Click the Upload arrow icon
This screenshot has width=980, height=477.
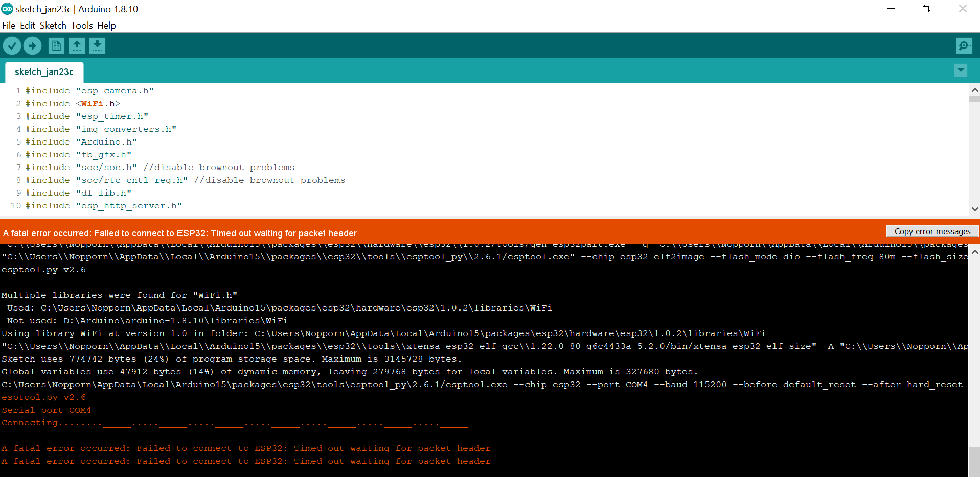pos(33,46)
